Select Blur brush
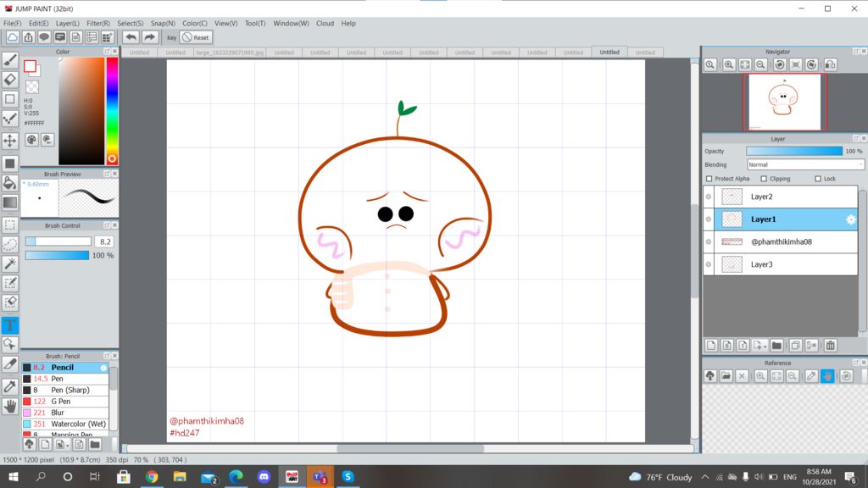868x488 pixels. (x=65, y=413)
